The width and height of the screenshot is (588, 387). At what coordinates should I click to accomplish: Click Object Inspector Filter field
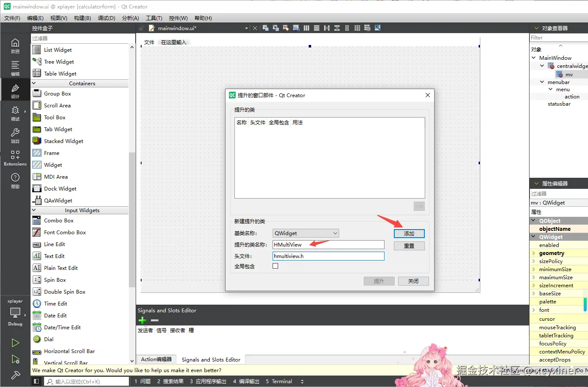559,38
